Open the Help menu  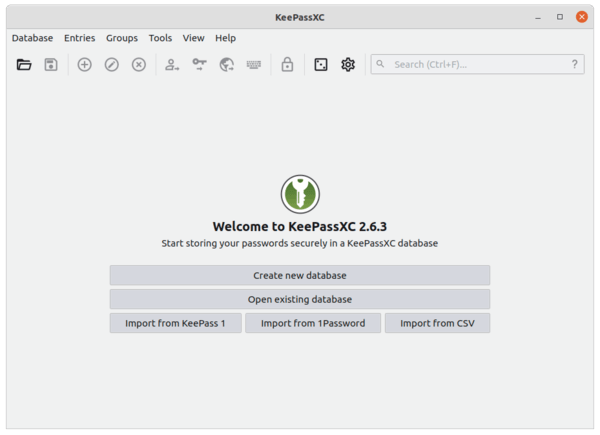point(225,38)
